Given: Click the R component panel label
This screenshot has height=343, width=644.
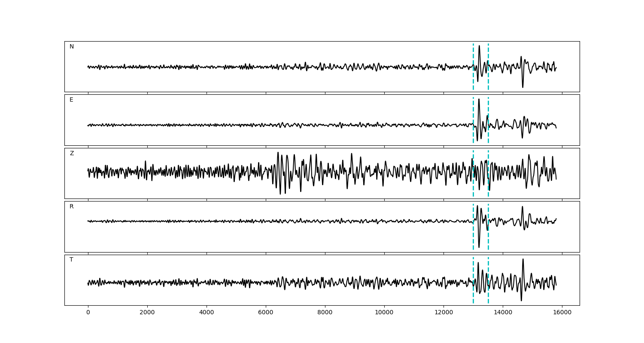Looking at the screenshot, I should click(x=72, y=207).
